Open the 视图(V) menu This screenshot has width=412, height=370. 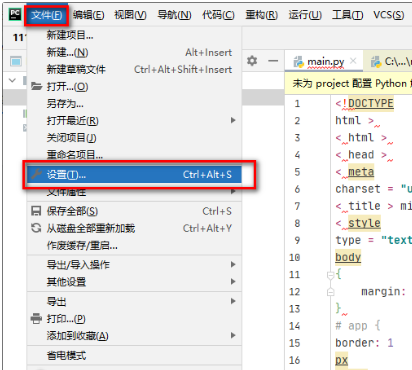pos(130,15)
